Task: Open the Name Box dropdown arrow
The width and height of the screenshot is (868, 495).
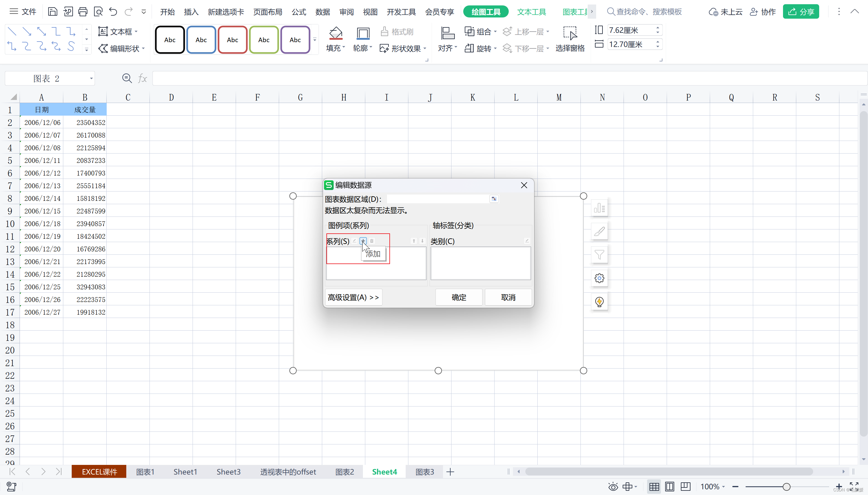Action: 91,79
